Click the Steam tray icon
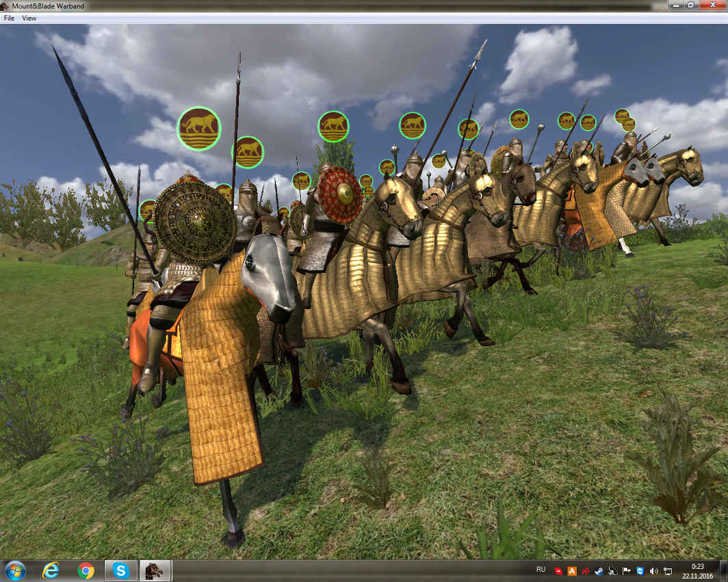The height and width of the screenshot is (582, 728). point(600,570)
